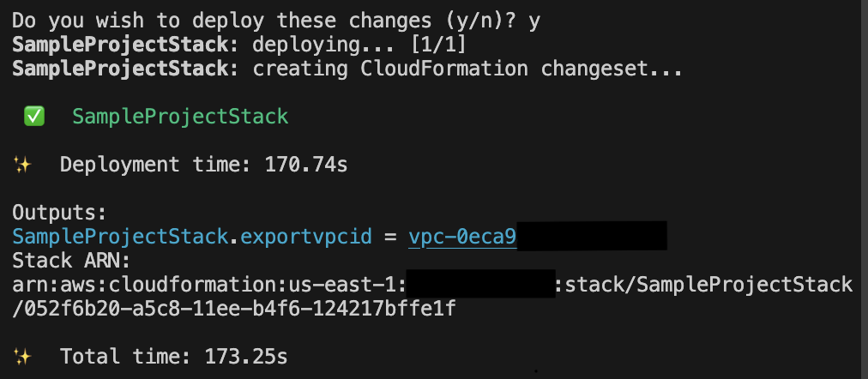
Task: Click the 'y' answer after deploy prompt
Action: (534, 22)
